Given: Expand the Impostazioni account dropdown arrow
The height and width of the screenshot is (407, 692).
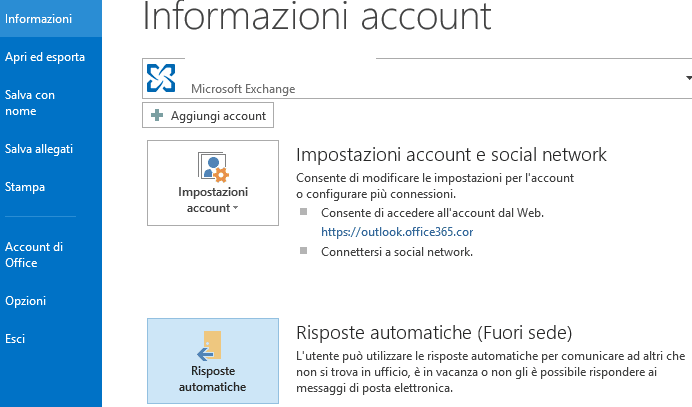Looking at the screenshot, I should [235, 208].
